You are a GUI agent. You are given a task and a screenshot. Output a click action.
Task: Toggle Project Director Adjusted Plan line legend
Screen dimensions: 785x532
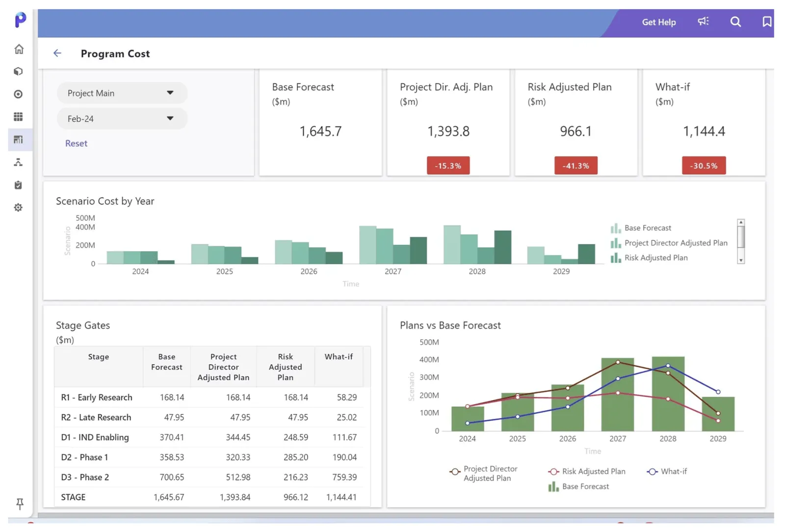(483, 474)
